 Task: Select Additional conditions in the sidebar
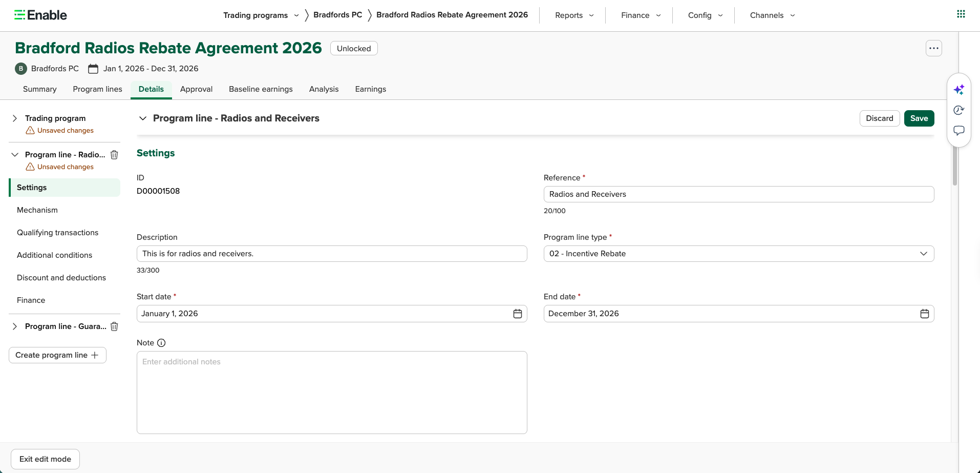(65, 255)
